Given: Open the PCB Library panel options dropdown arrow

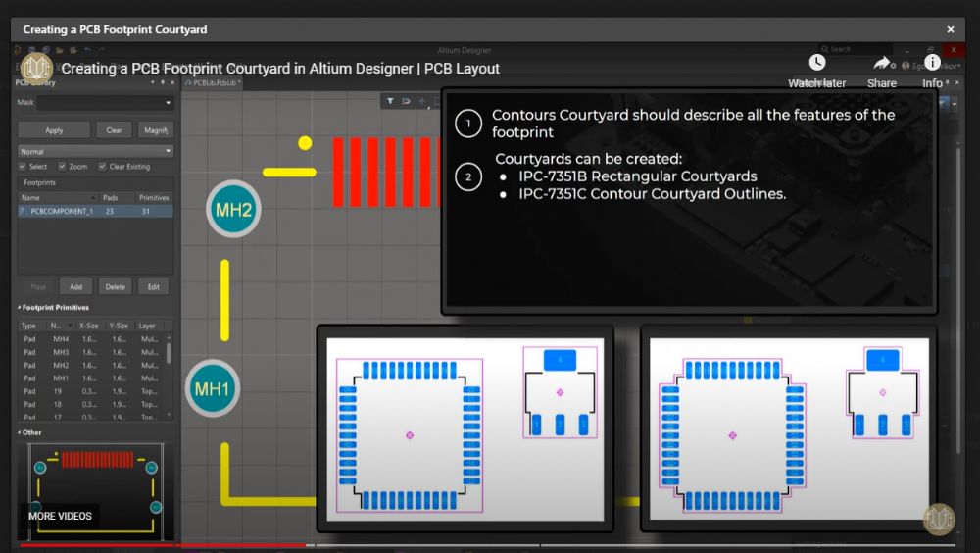Looking at the screenshot, I should click(x=153, y=82).
